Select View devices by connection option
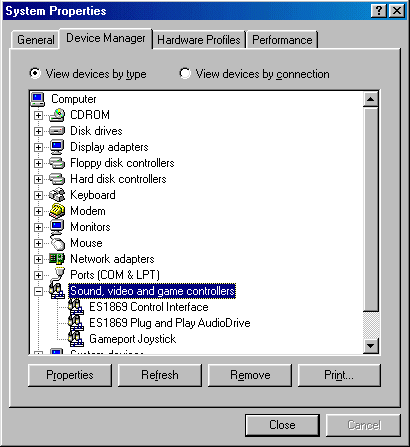Screen dimensions: 410x447 coord(254,74)
